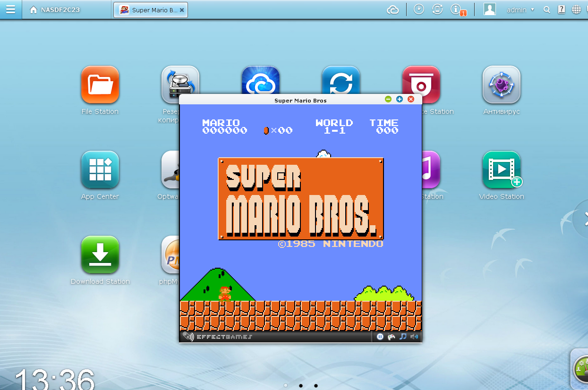Open the main menu hamburger button

coord(10,9)
